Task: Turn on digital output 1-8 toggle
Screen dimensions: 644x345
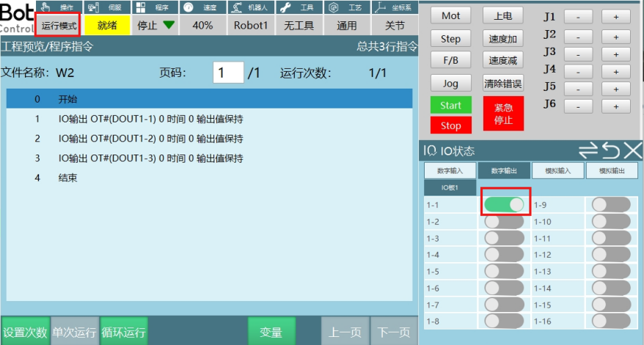Action: 504,321
